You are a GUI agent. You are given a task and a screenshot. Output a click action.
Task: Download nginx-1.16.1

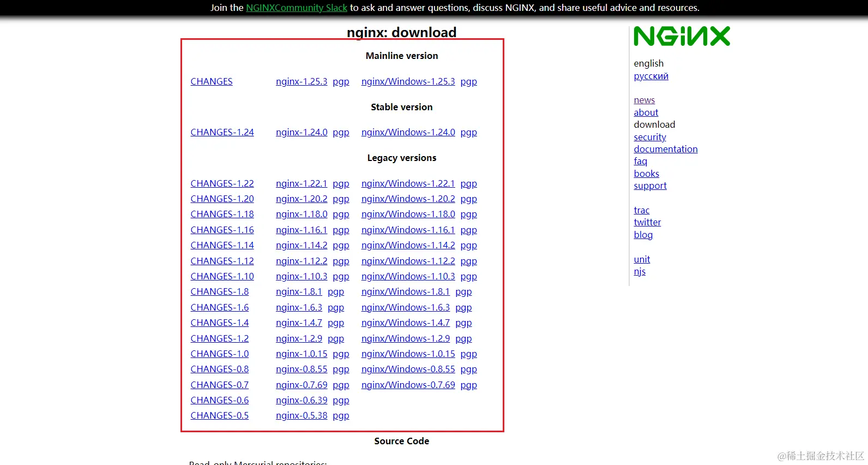(302, 230)
